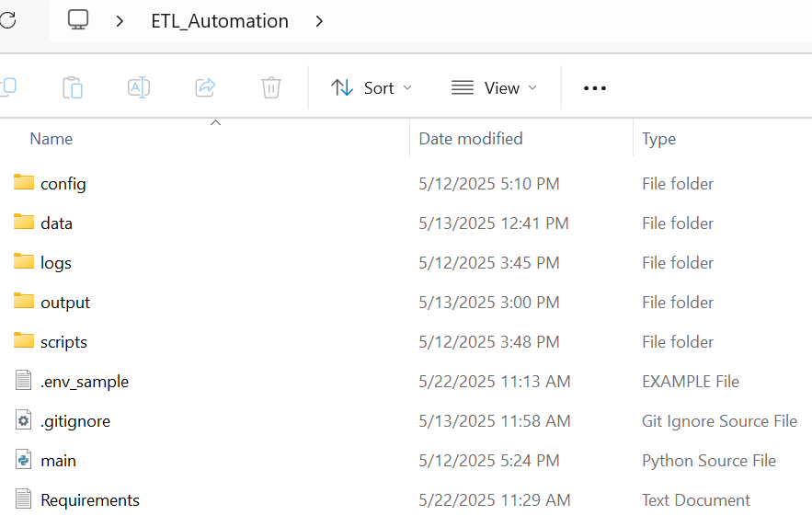
Task: Click the output folder icon
Action: pyautogui.click(x=24, y=301)
